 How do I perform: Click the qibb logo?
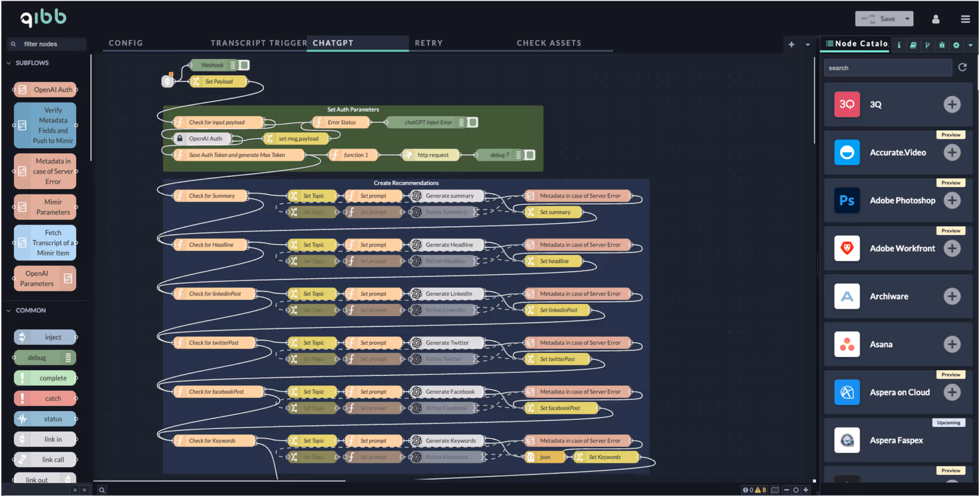click(x=43, y=18)
